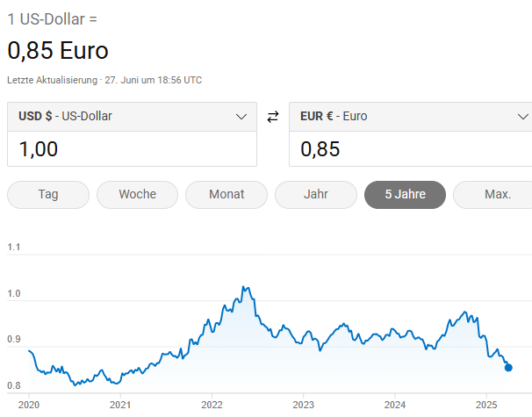Click the 2025 label on chart axis
The width and height of the screenshot is (532, 417).
[485, 405]
